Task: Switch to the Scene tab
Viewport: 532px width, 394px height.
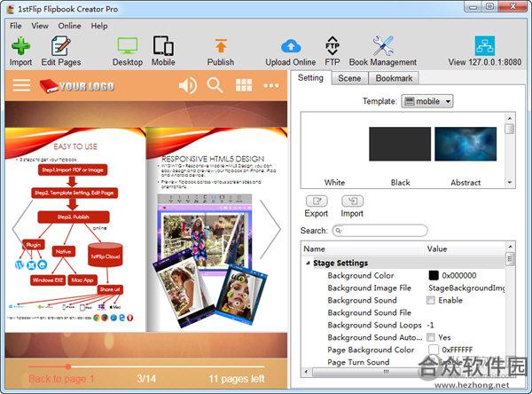Action: coord(349,78)
